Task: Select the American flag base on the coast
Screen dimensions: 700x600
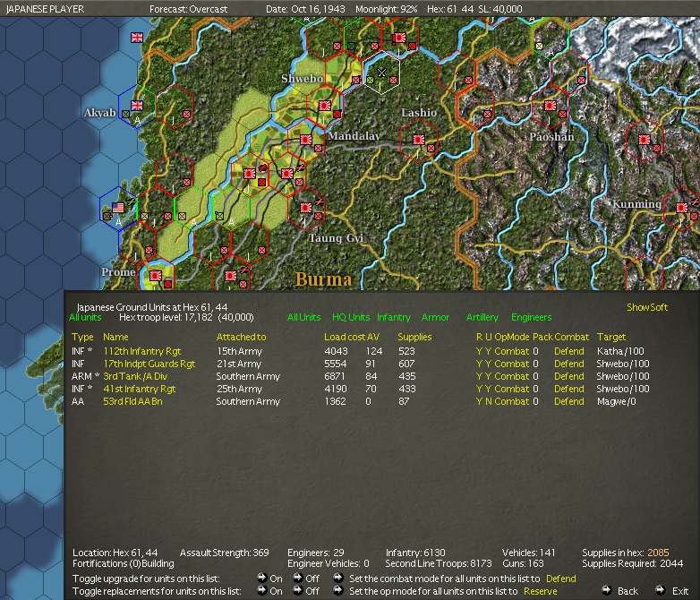Action: 118,208
